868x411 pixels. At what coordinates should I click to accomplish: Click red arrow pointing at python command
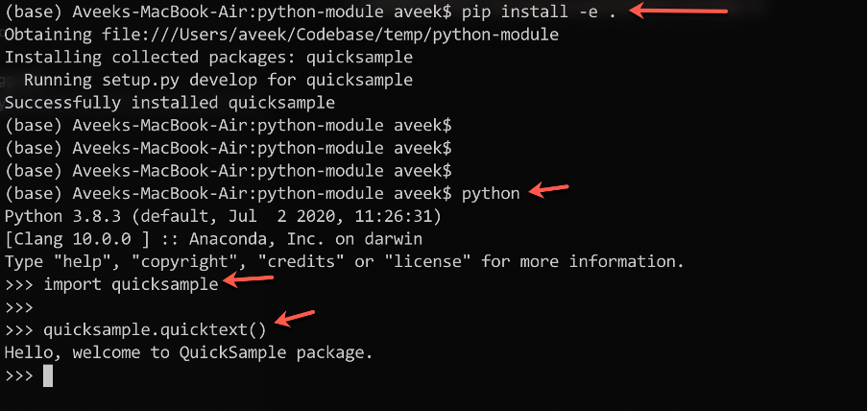tap(549, 191)
